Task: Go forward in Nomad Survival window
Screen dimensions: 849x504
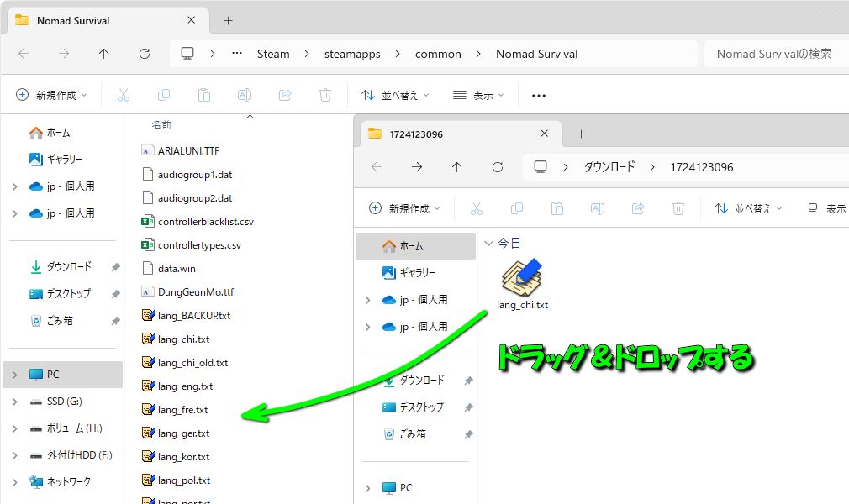Action: (64, 54)
